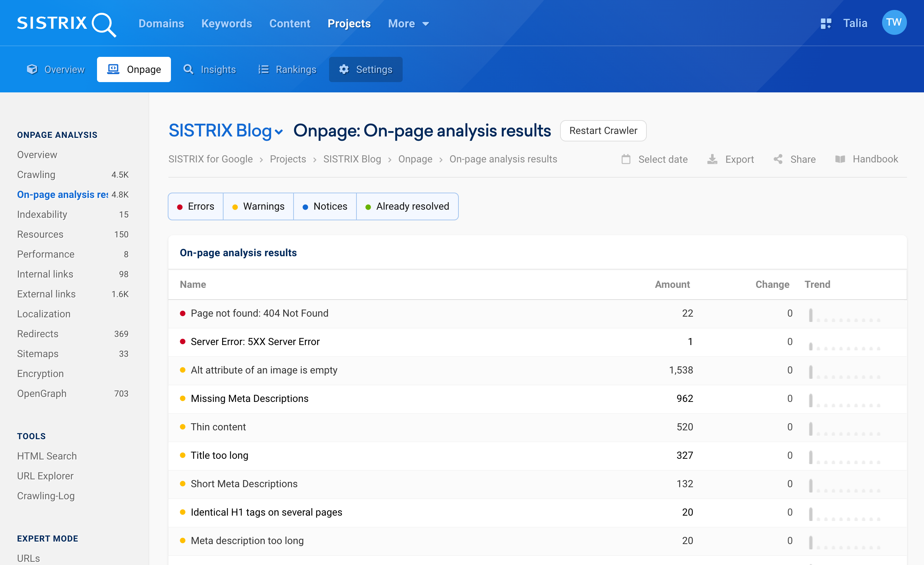Click the Share icon
924x565 pixels.
pyautogui.click(x=778, y=159)
